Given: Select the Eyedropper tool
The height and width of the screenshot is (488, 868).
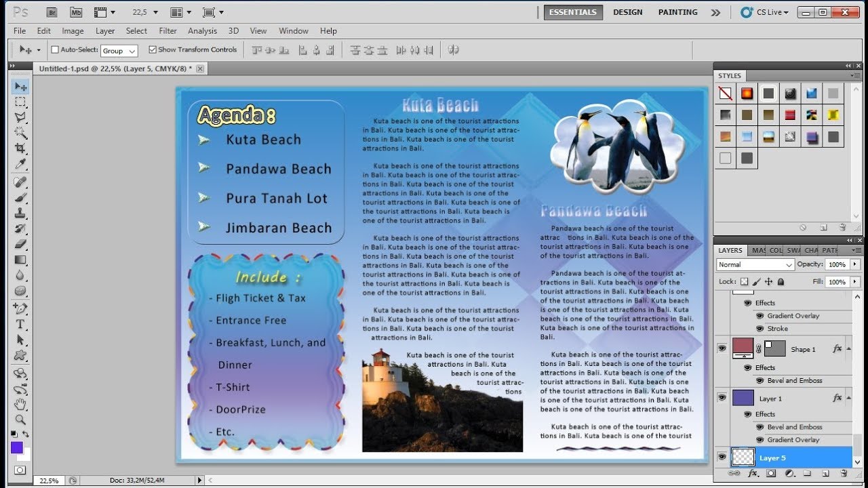Looking at the screenshot, I should (x=20, y=165).
